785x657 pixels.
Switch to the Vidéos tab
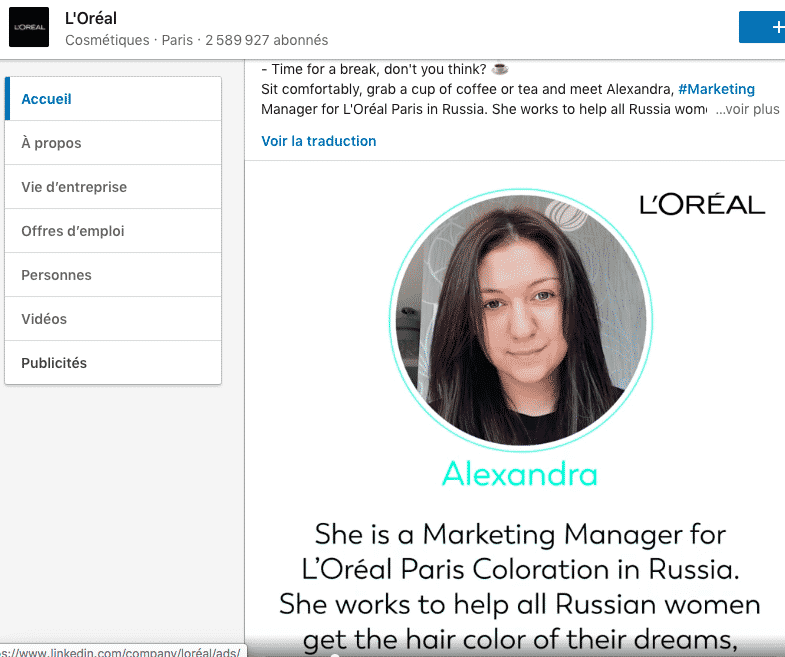[x=113, y=319]
